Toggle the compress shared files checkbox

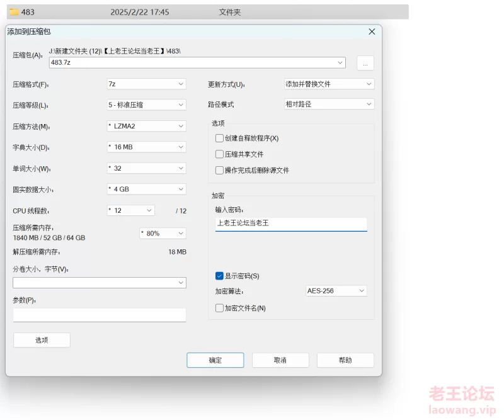coord(219,154)
